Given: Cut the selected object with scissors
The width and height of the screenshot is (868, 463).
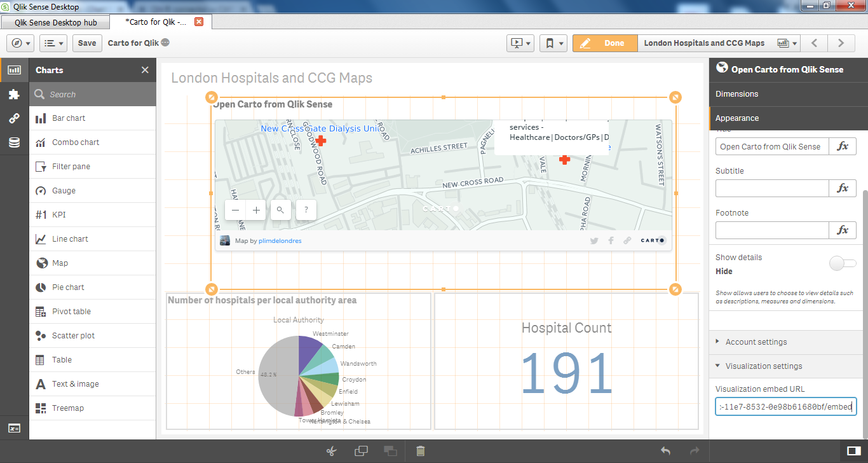Looking at the screenshot, I should coord(331,451).
